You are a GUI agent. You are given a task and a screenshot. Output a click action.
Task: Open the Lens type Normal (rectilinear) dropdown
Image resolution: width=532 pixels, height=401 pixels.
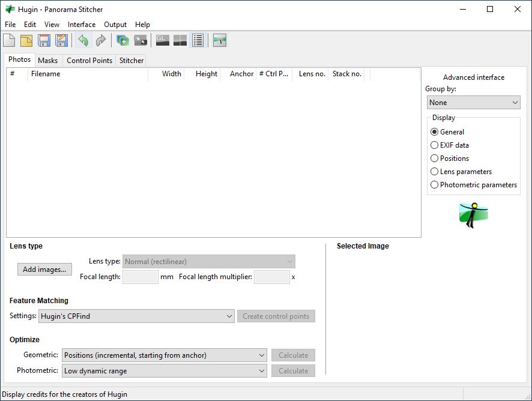[x=209, y=262]
